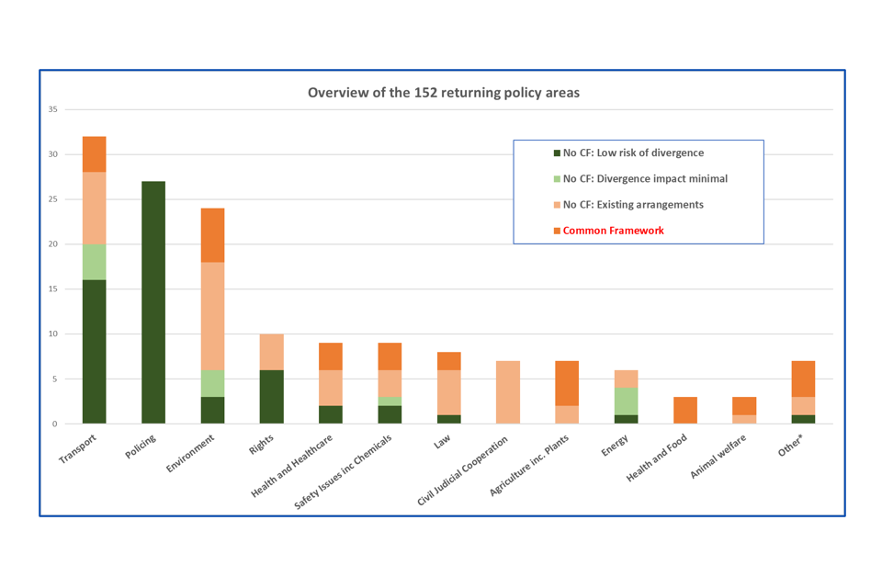
Task: Click the dark green legend swatch for low risk
Action: coord(557,153)
